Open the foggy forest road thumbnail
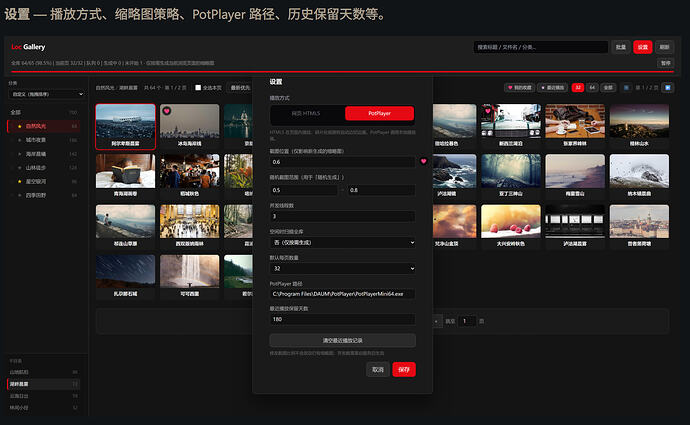 (510, 171)
